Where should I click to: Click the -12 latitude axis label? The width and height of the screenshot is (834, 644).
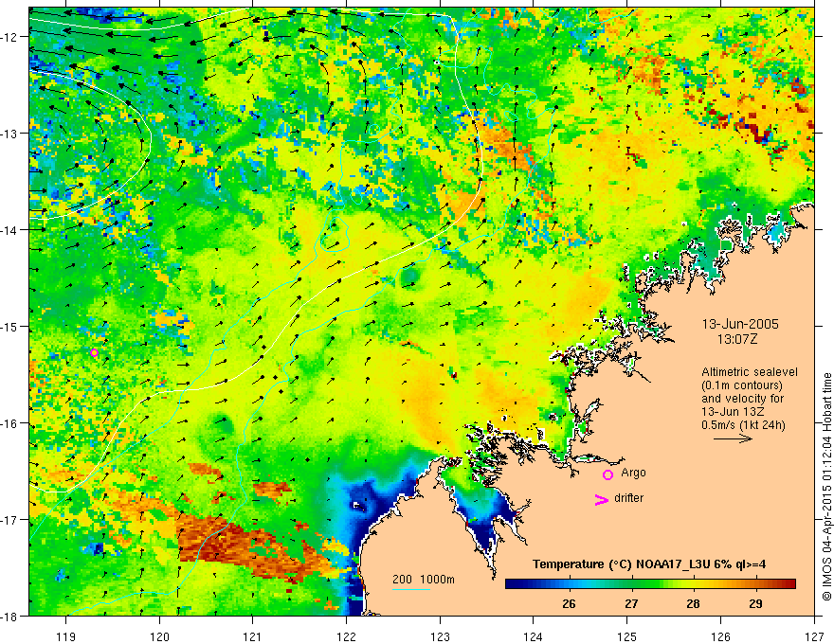coord(11,37)
